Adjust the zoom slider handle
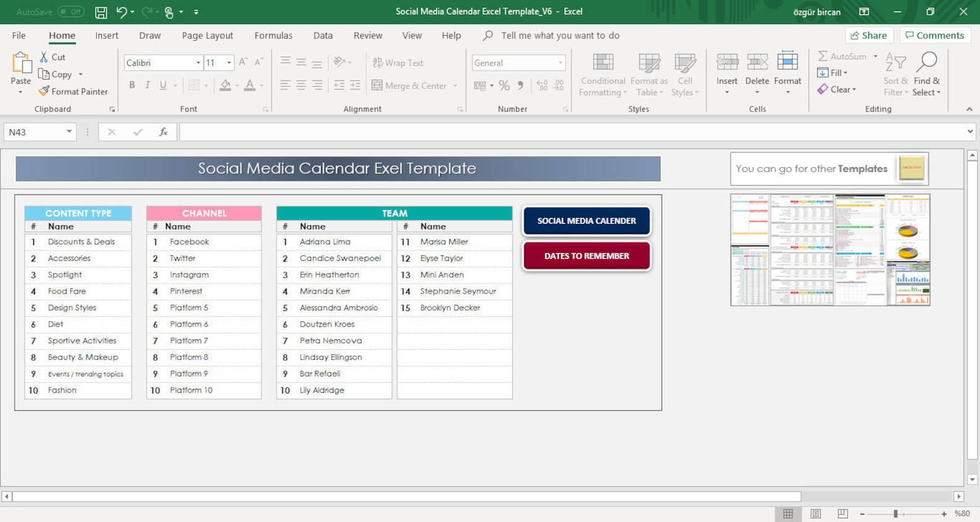Screen dimensions: 980x522 (895, 513)
